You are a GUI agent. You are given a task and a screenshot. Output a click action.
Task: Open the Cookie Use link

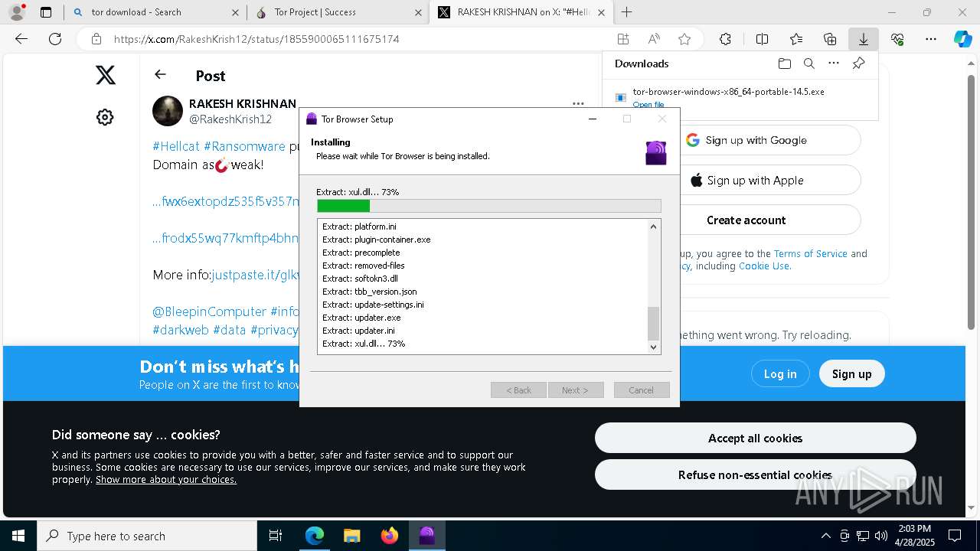tap(763, 266)
